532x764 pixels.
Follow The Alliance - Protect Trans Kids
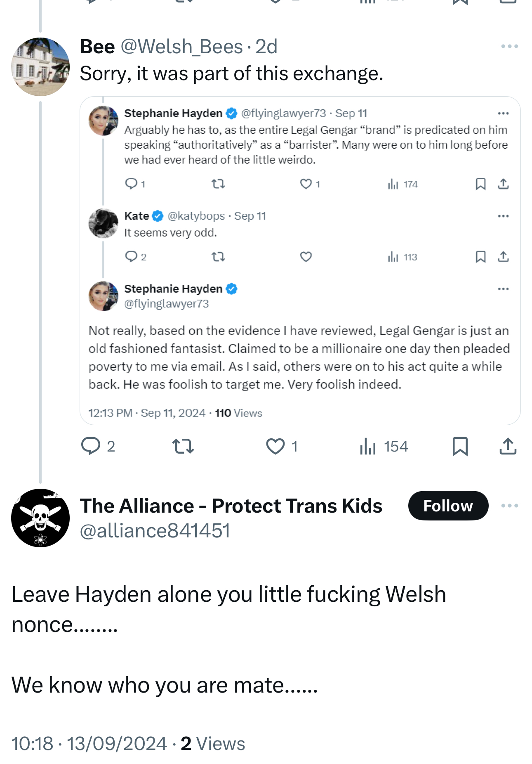448,506
